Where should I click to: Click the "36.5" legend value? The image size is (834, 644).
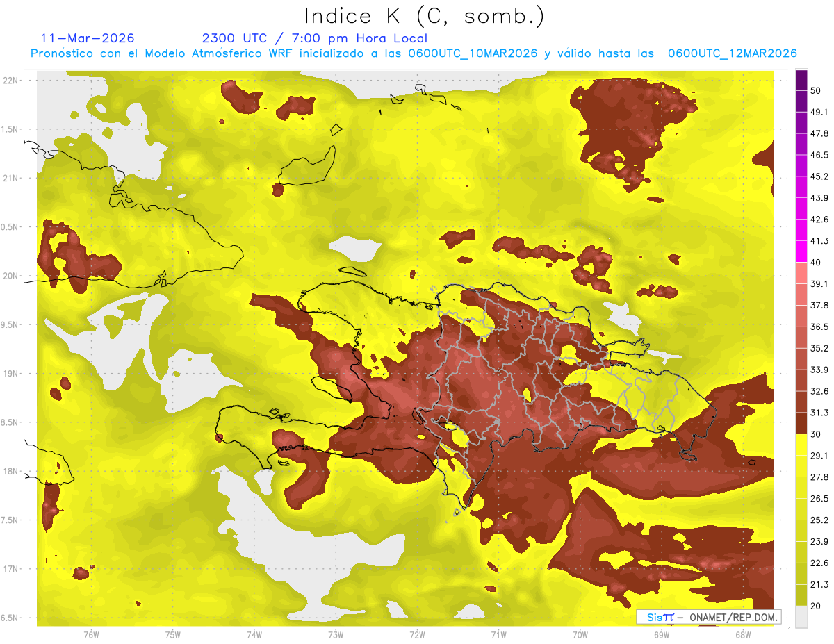tap(819, 327)
